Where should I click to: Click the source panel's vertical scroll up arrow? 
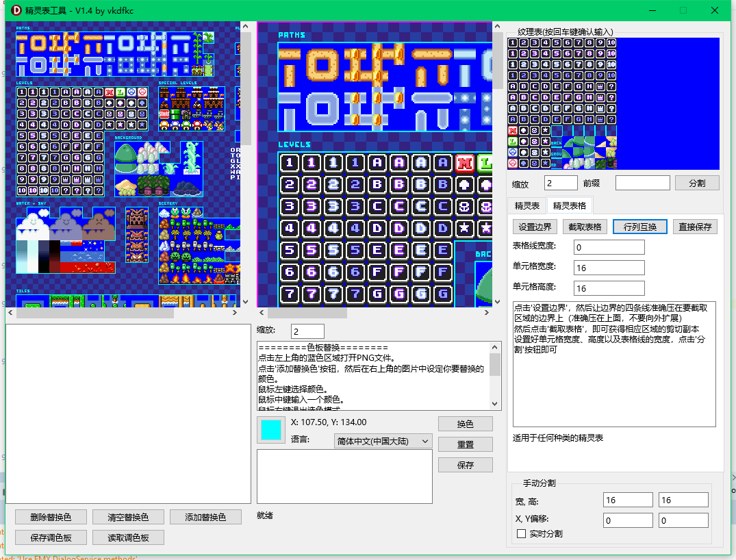(246, 27)
